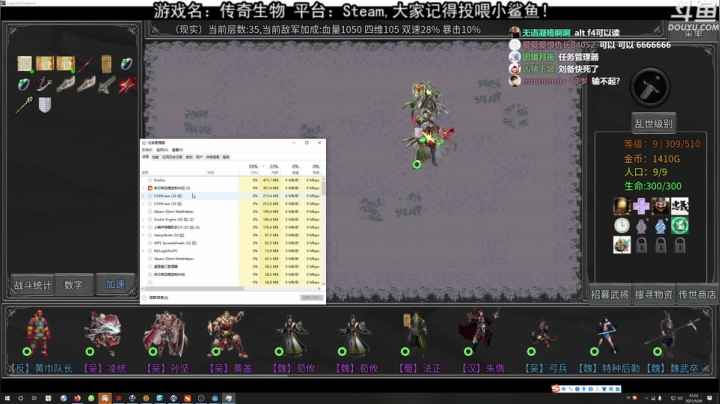Select the Firefox process row
Image resolution: width=720 pixels, height=404 pixels.
click(x=231, y=180)
